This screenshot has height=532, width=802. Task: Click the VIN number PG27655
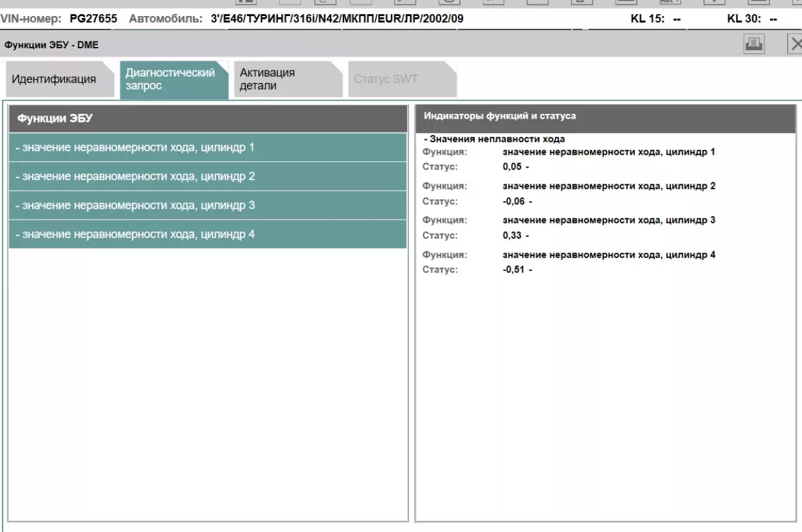[x=94, y=19]
